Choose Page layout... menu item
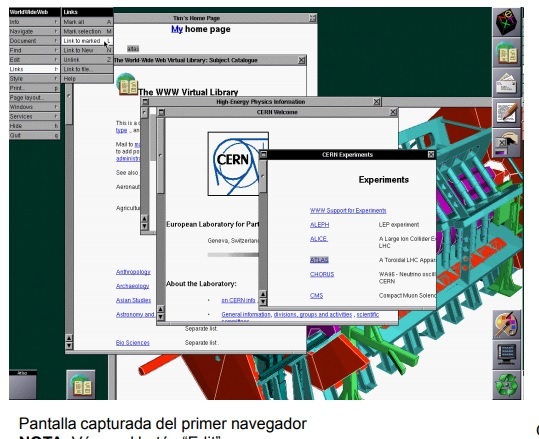 tap(34, 97)
